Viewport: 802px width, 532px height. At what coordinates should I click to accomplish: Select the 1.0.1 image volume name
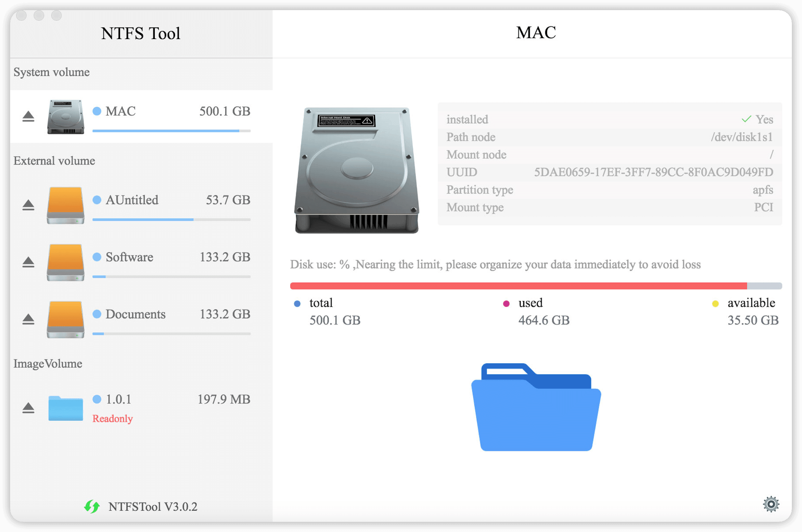119,399
